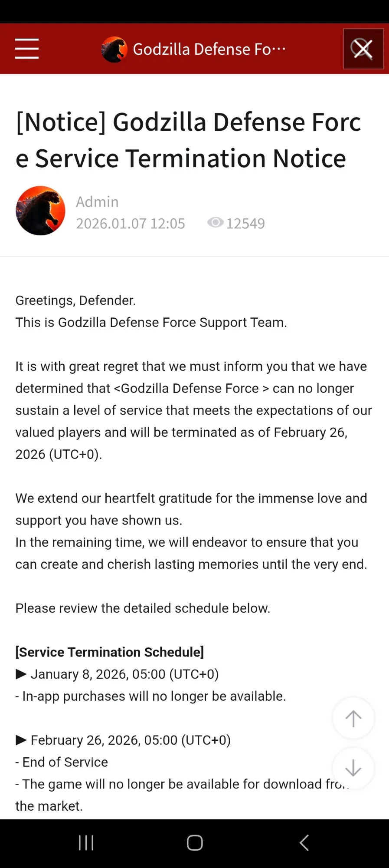Tap "Please review the detailed schedule below."
The width and height of the screenshot is (389, 868).
coord(143,608)
